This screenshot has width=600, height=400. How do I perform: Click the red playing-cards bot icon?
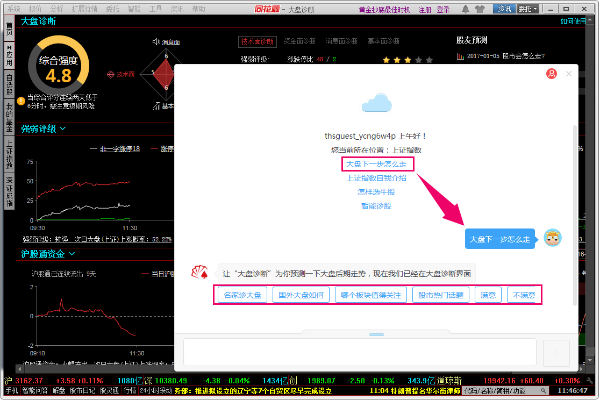199,272
